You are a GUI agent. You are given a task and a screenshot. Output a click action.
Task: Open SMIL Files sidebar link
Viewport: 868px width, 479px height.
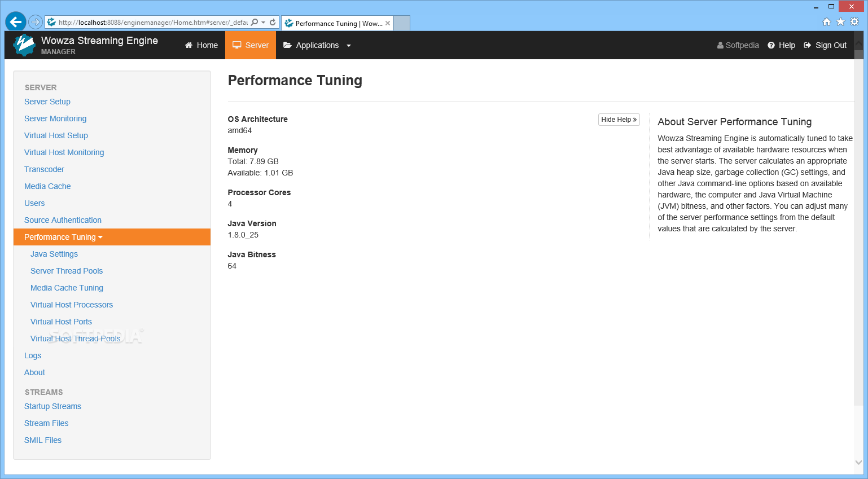43,440
